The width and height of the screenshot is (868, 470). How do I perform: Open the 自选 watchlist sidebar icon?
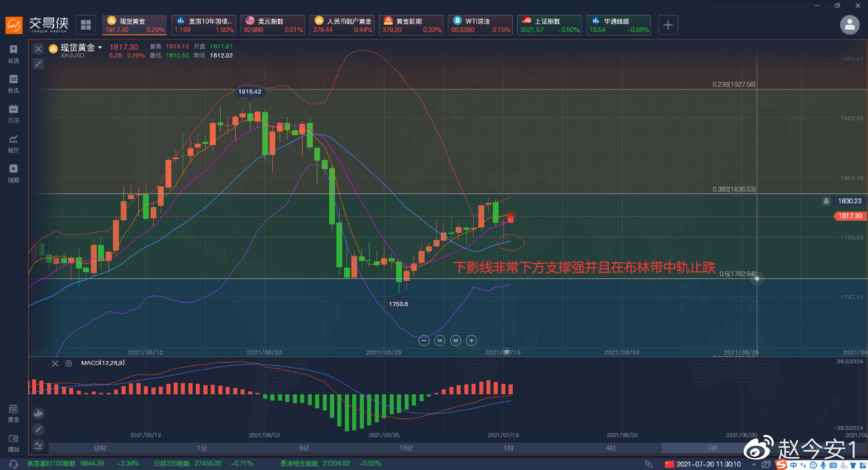(14, 53)
